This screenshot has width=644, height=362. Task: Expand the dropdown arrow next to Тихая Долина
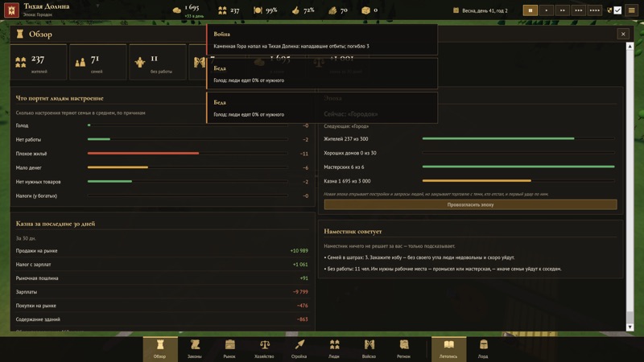tap(97, 6)
